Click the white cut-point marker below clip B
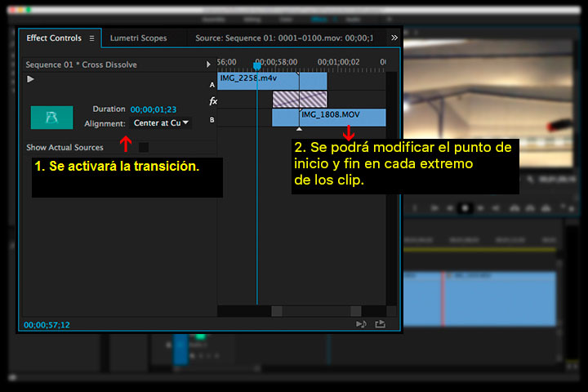Screen dimensions: 588x392 click(299, 129)
